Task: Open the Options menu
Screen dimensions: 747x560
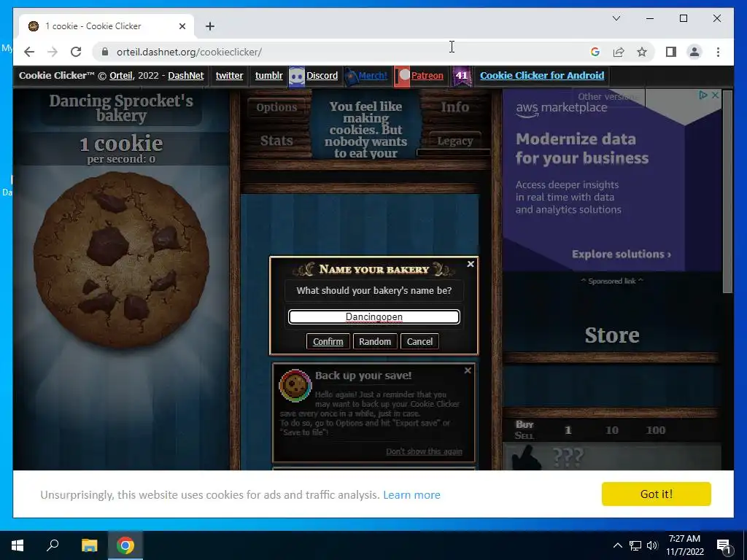Action: click(276, 107)
